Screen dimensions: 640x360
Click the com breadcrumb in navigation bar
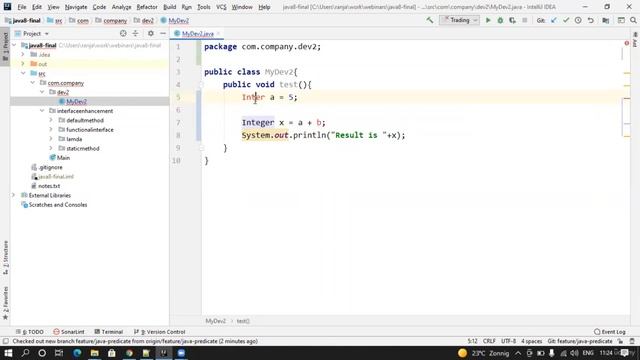click(82, 20)
